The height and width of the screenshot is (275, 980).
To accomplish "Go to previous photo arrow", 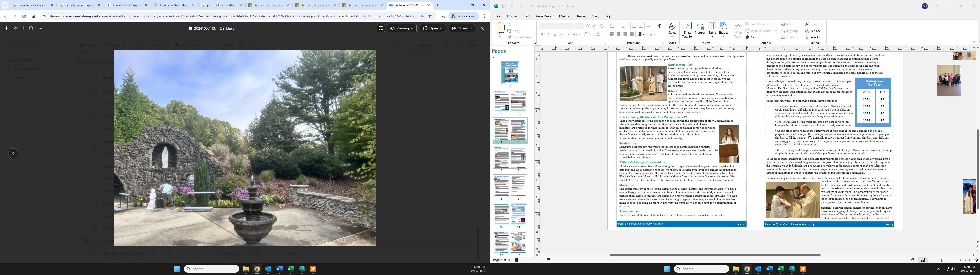I will click(x=13, y=154).
